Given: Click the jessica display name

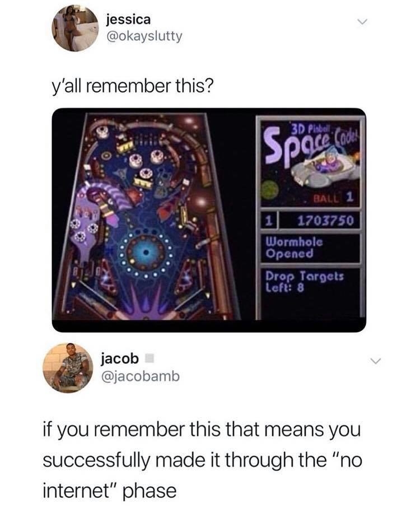Looking at the screenshot, I should tap(129, 19).
